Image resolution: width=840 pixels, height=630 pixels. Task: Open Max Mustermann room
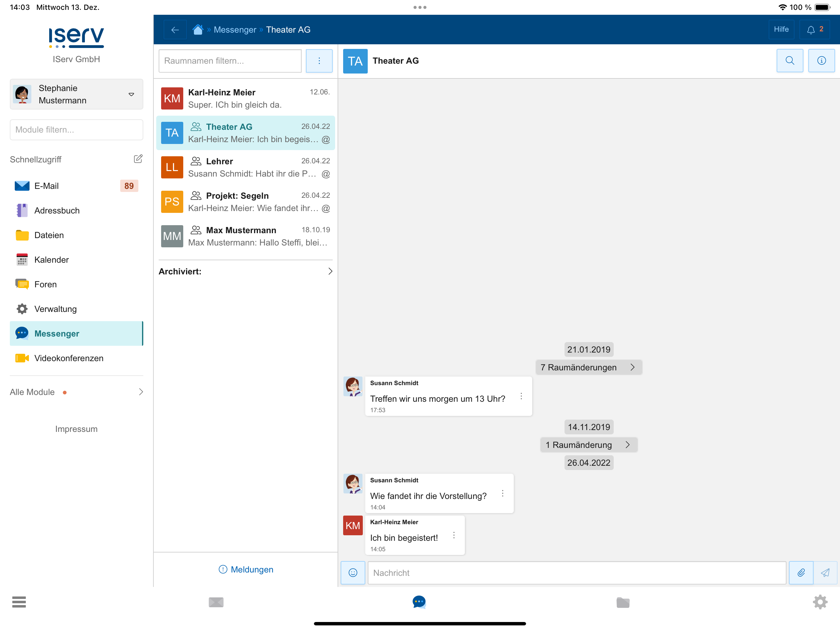(245, 236)
